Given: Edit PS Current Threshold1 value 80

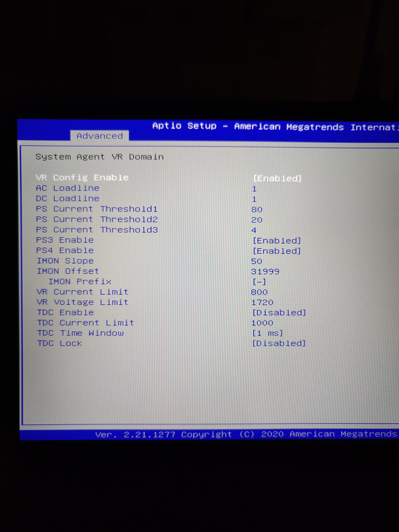Looking at the screenshot, I should (x=257, y=210).
